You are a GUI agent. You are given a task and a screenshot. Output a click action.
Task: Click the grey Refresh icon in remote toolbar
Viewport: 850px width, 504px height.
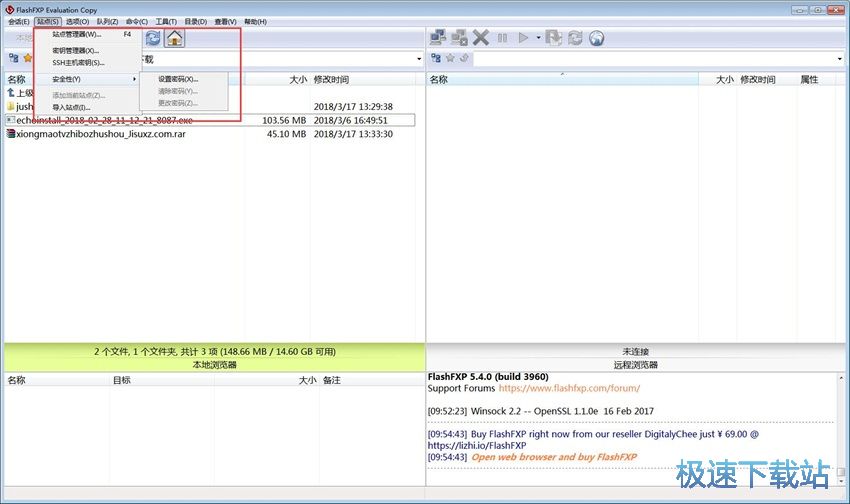pos(575,37)
